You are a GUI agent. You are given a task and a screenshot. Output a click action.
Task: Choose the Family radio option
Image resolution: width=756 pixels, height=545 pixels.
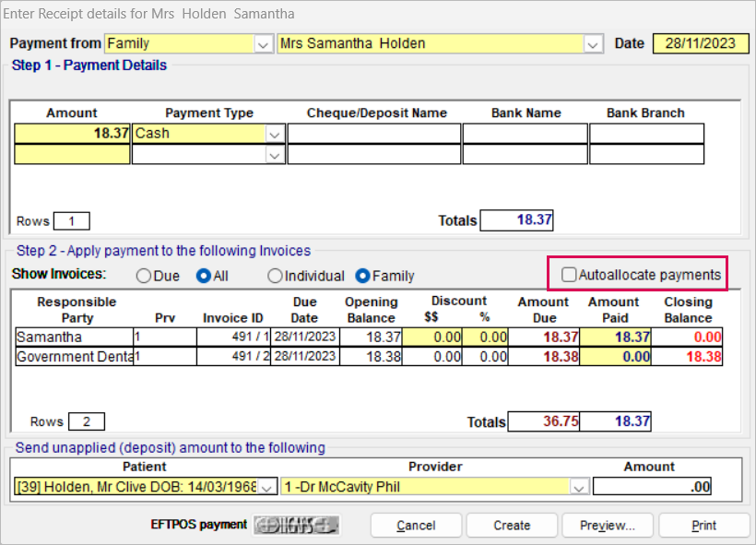click(362, 276)
